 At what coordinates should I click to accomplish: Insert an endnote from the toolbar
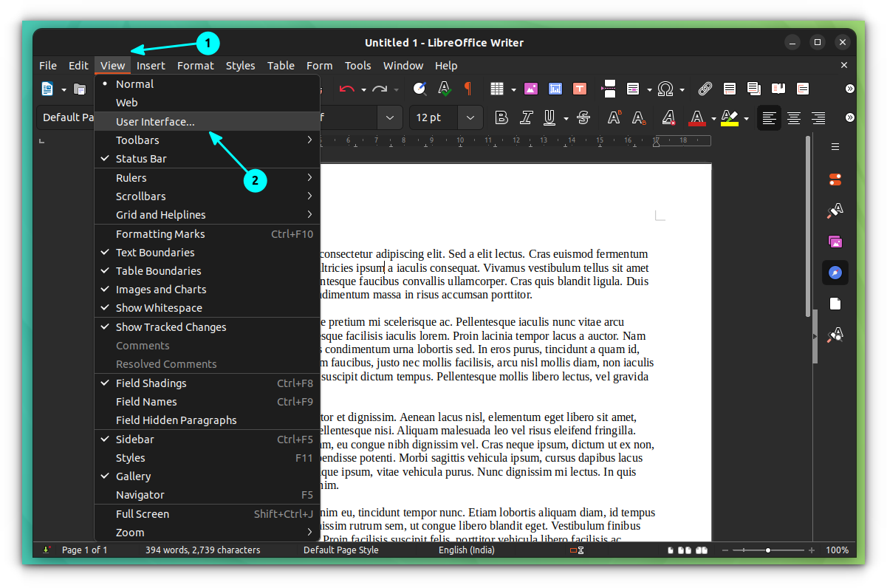pos(754,89)
